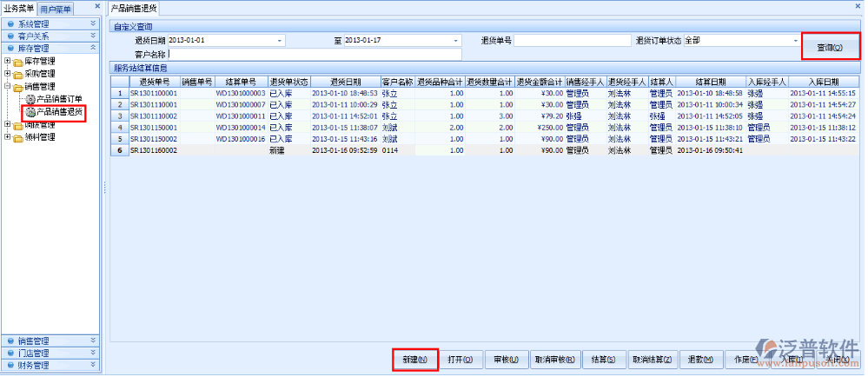Open the 退货订单状态 dropdown

[x=795, y=41]
